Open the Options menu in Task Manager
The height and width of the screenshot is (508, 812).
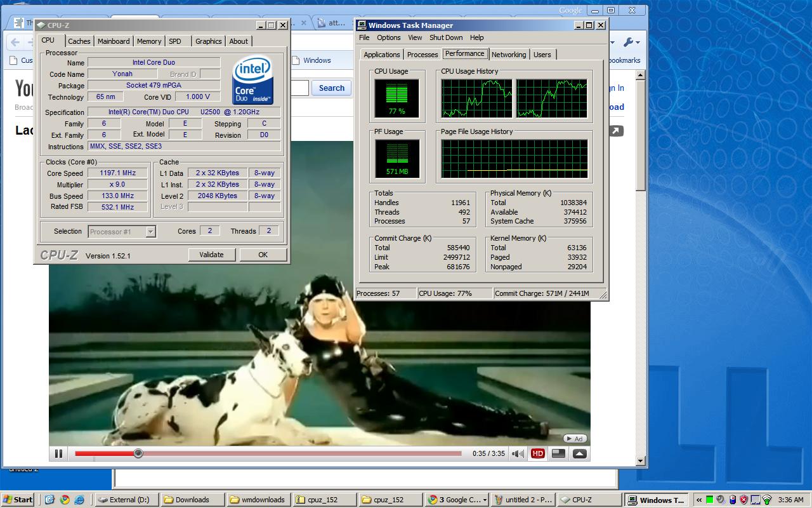(x=389, y=37)
